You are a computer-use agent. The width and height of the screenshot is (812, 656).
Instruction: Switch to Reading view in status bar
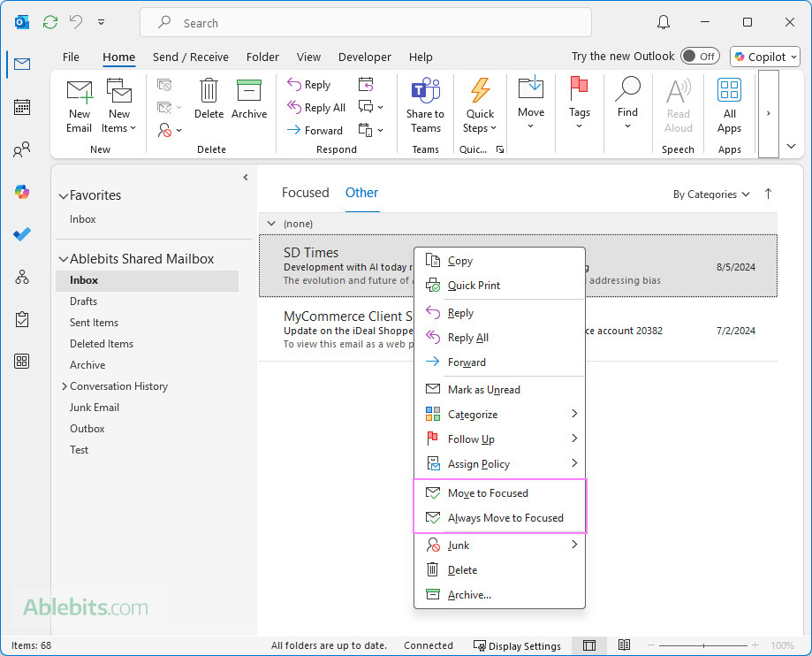(x=624, y=645)
